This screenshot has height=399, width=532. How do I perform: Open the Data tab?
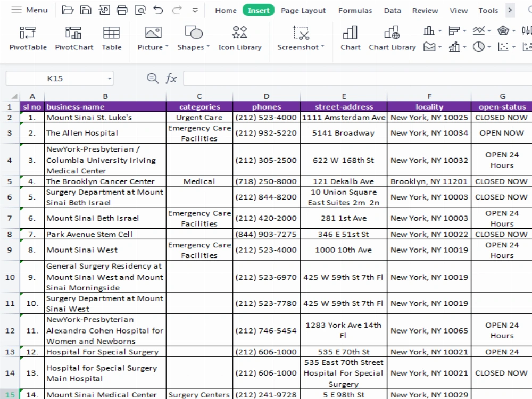point(393,11)
